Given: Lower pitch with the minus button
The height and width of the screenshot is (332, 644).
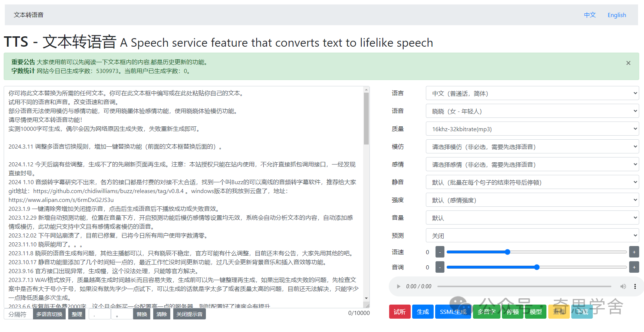Looking at the screenshot, I should 440,267.
